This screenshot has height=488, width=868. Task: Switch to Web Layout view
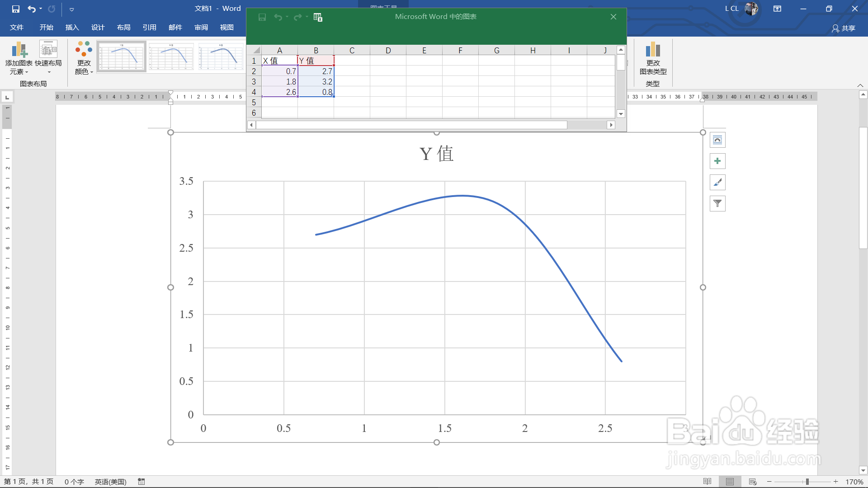pos(753,482)
